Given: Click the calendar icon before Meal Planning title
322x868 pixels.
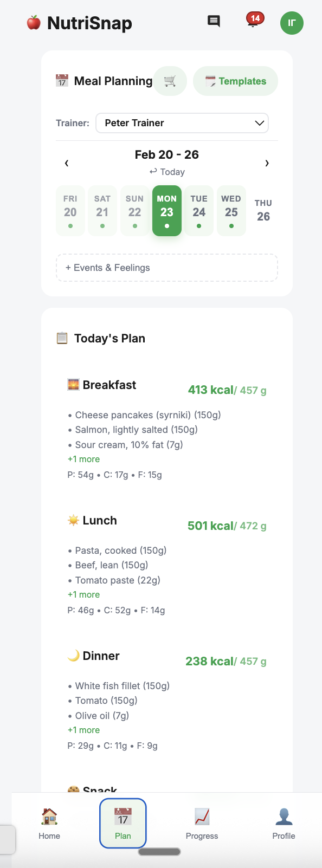Looking at the screenshot, I should tap(61, 80).
